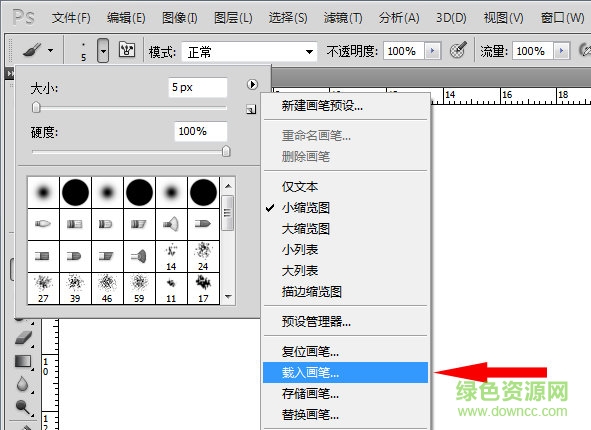The image size is (591, 430).
Task: Choose 大列表 view option
Action: [345, 271]
